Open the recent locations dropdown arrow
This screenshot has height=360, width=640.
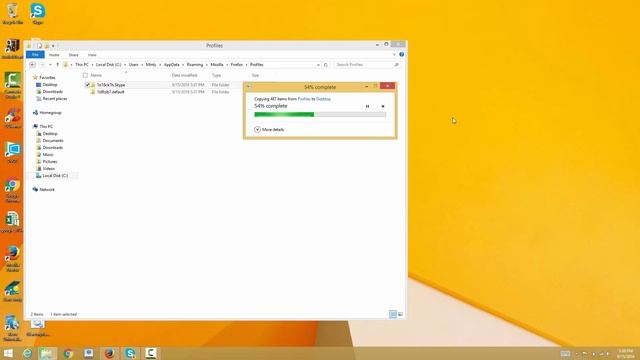pos(50,65)
